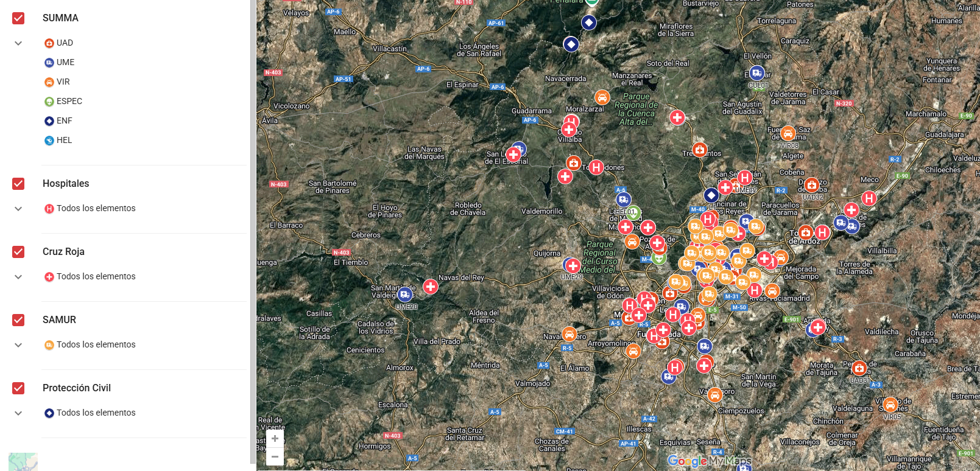Select the VIR marker near Moralzarzal
Screen dimensions: 980x471
(602, 98)
